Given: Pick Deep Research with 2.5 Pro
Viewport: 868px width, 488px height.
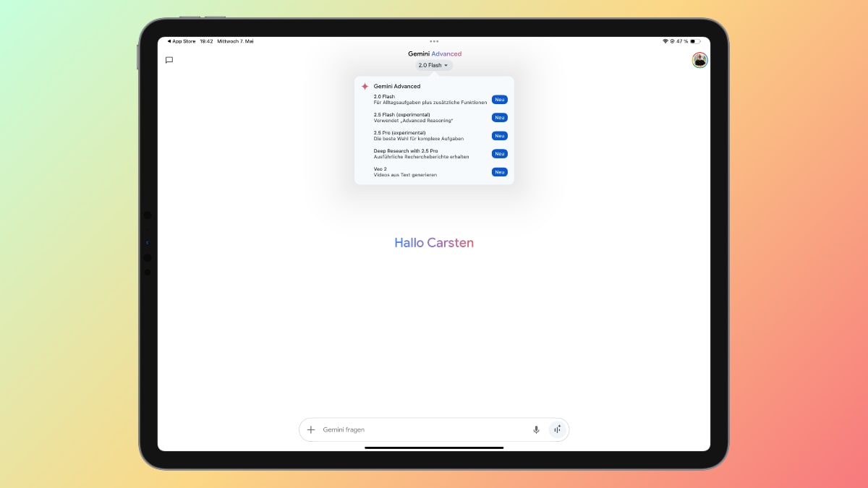Looking at the screenshot, I should (421, 153).
